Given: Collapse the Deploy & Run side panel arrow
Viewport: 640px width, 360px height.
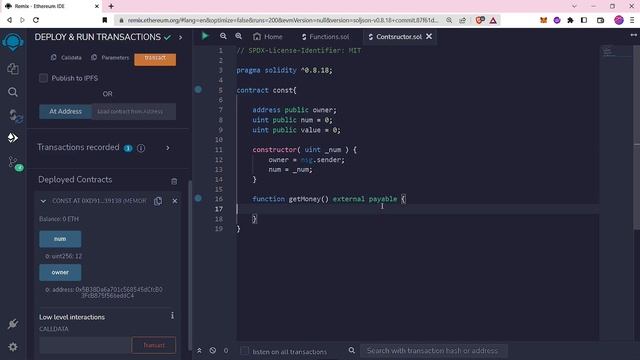Looking at the screenshot, I should (x=180, y=38).
